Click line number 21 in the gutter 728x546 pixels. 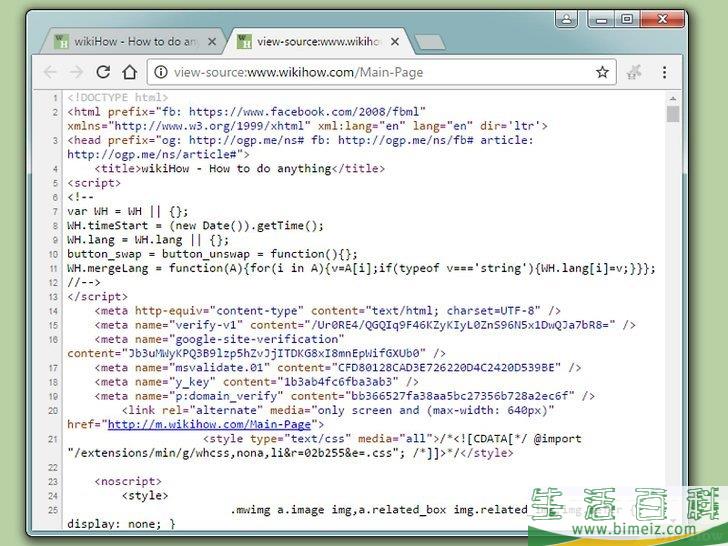click(53, 439)
